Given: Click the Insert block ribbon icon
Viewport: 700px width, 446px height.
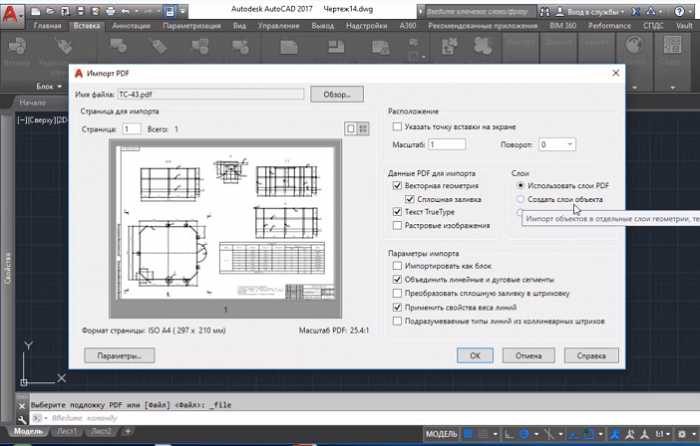Looking at the screenshot, I should click(17, 46).
